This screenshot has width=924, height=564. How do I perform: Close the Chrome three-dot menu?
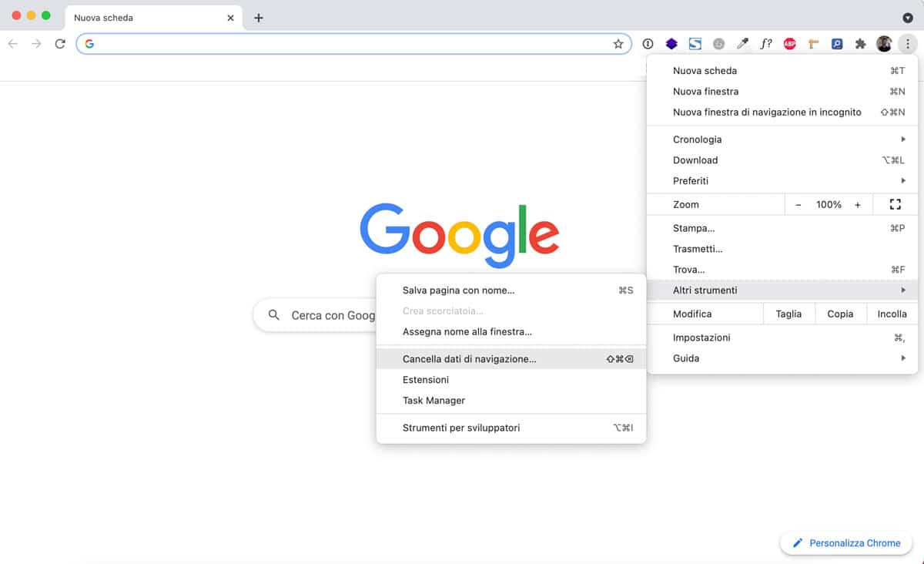908,44
